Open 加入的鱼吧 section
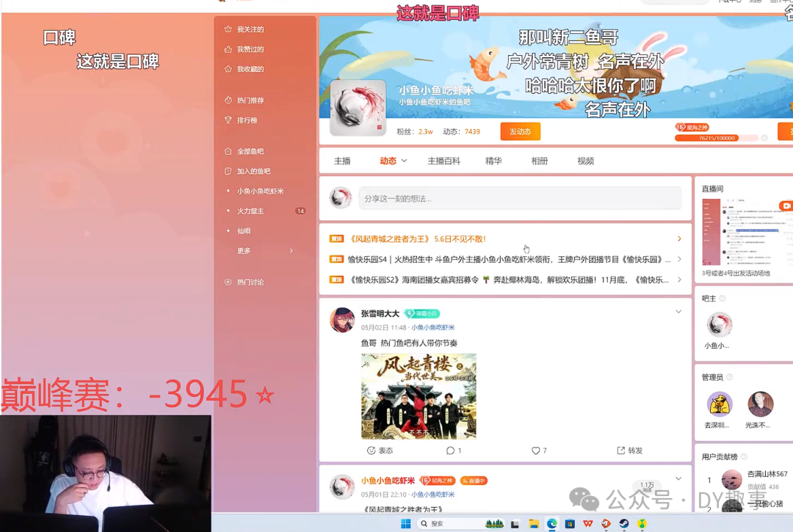This screenshot has width=793, height=532. pos(247,171)
